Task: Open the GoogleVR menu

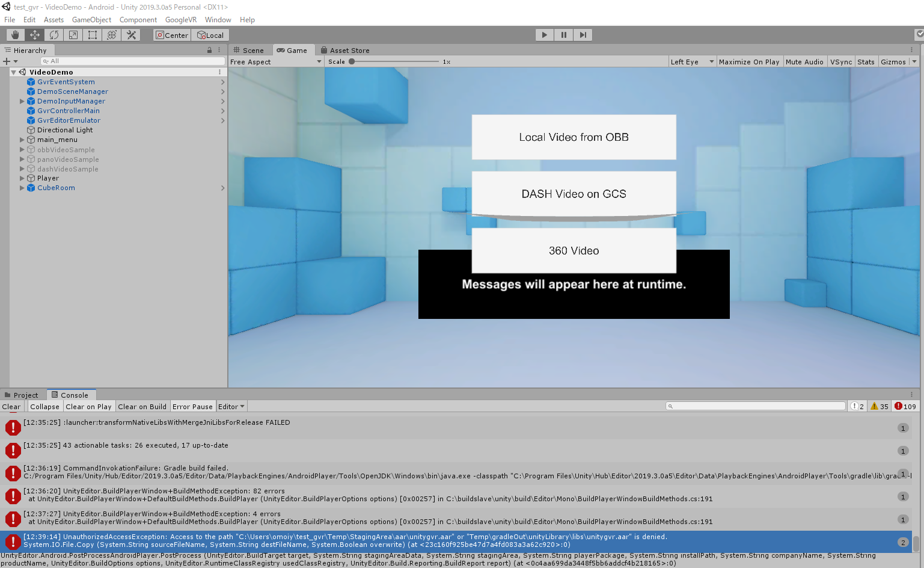Action: [x=181, y=20]
